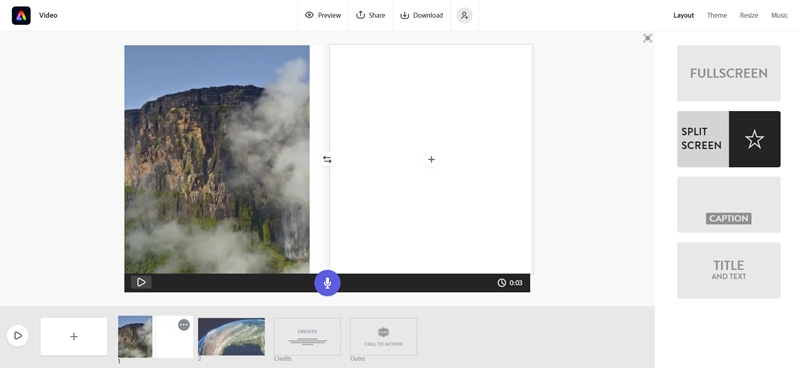Open the Theme tab
Image resolution: width=800 pixels, height=368 pixels.
(x=717, y=15)
